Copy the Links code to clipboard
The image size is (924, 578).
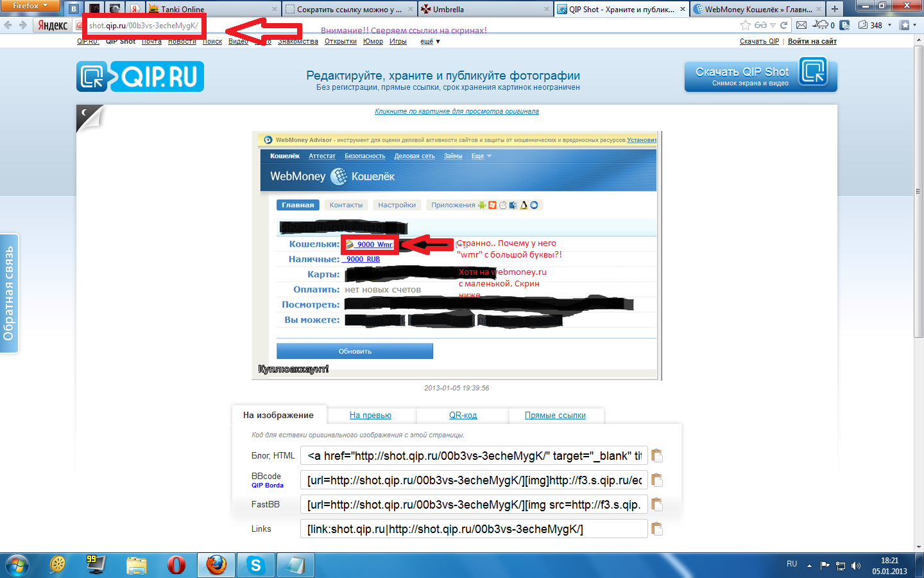click(x=656, y=529)
